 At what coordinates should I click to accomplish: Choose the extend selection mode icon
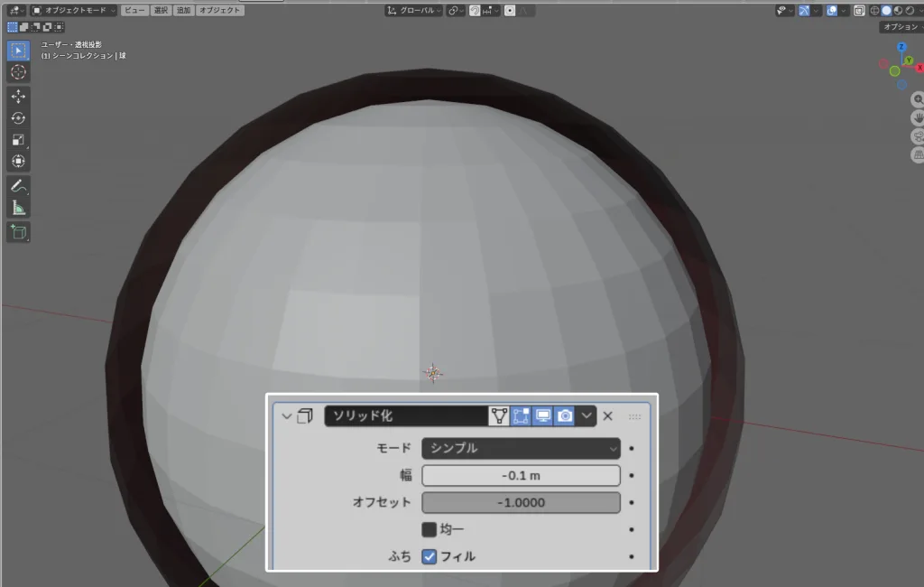[x=24, y=26]
